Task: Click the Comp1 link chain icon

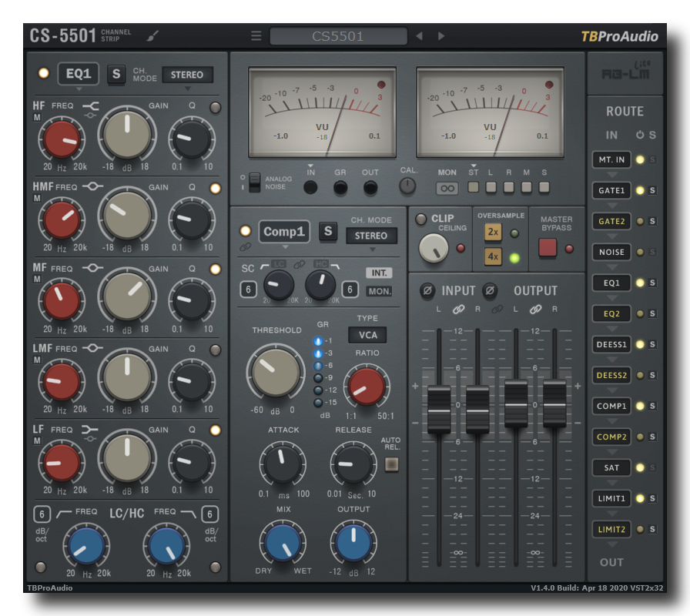Action: click(245, 247)
